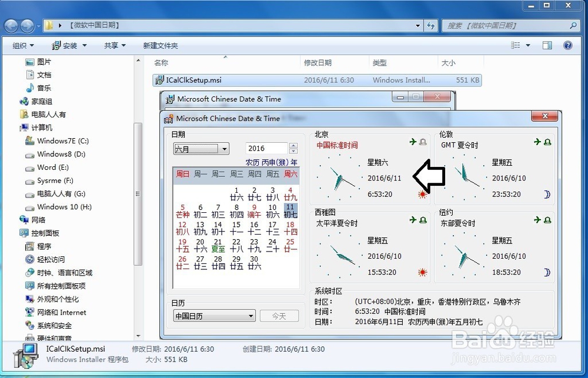Click navigation pane scrollbar up arrow
This screenshot has height=378, width=588.
click(138, 60)
